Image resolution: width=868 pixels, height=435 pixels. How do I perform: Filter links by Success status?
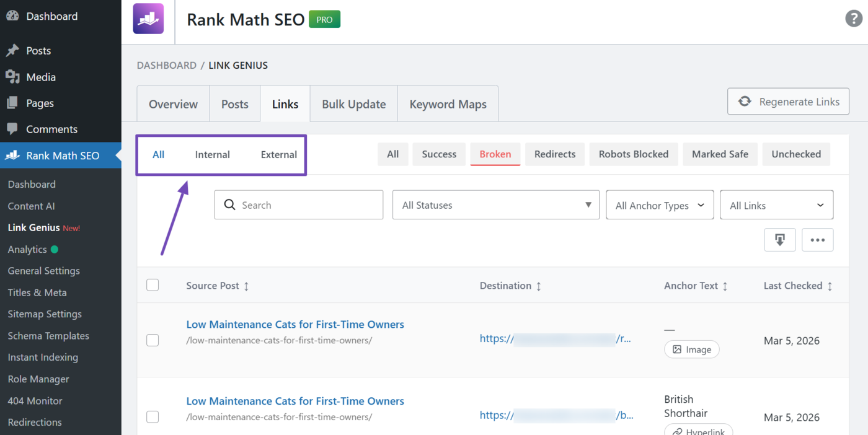[x=439, y=154]
